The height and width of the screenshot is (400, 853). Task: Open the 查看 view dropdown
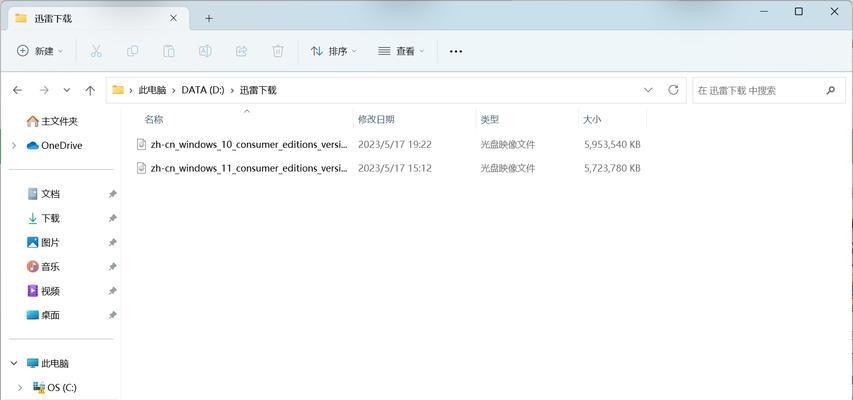click(401, 51)
